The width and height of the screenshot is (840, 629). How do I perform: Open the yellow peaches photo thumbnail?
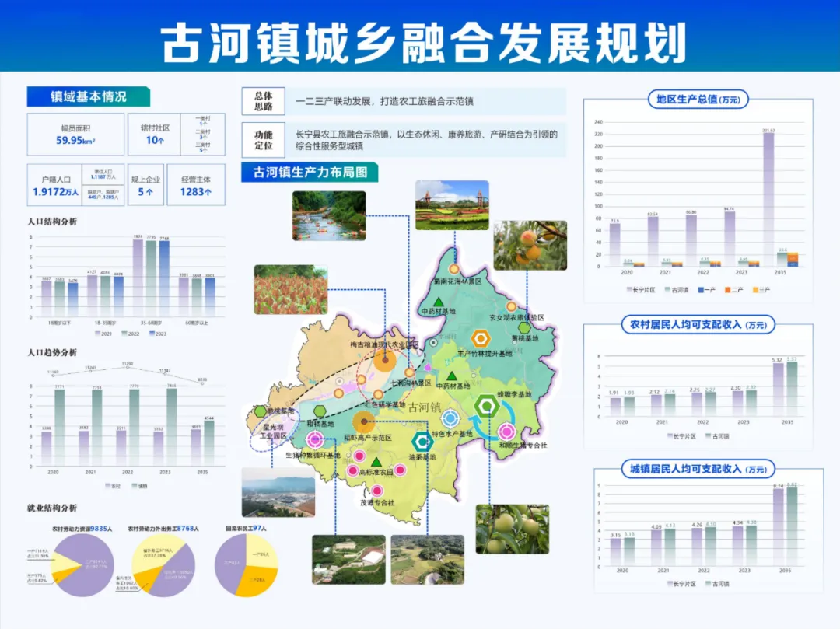(x=530, y=245)
